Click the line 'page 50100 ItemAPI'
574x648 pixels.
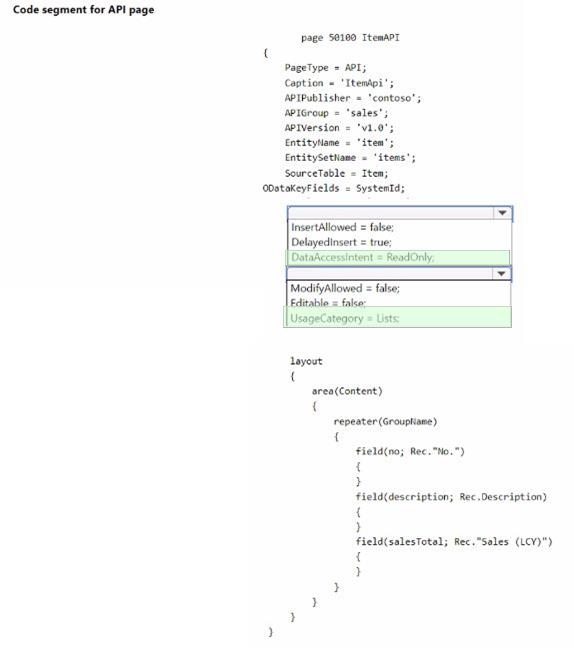point(350,38)
